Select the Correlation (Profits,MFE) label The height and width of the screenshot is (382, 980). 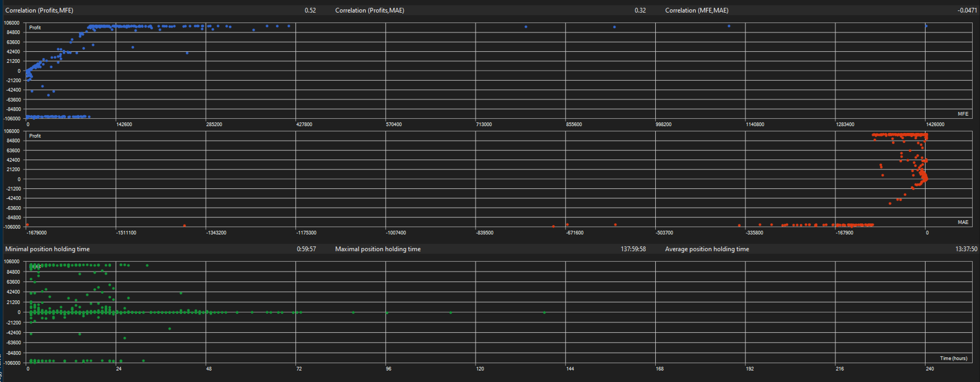click(x=39, y=10)
